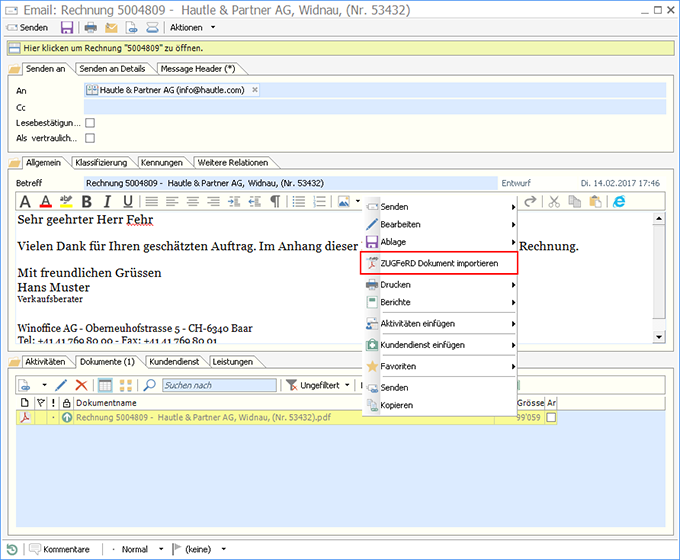Viewport: 680px width, 560px height.
Task: Show paragraph marks pilcrow icon
Action: pyautogui.click(x=275, y=202)
